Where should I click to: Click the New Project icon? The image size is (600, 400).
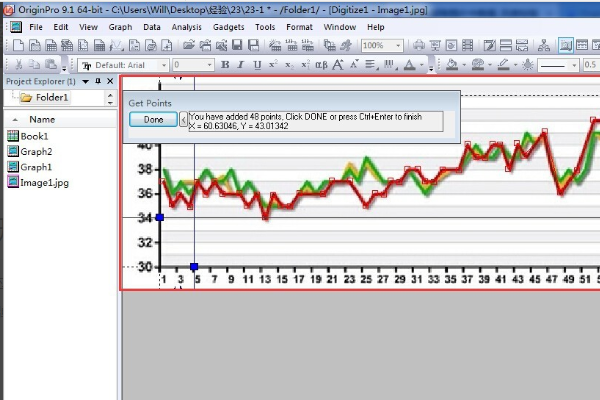click(18, 45)
